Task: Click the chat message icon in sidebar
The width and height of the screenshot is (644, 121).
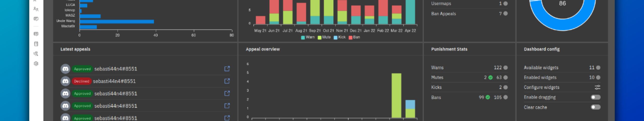Action: coord(36,19)
